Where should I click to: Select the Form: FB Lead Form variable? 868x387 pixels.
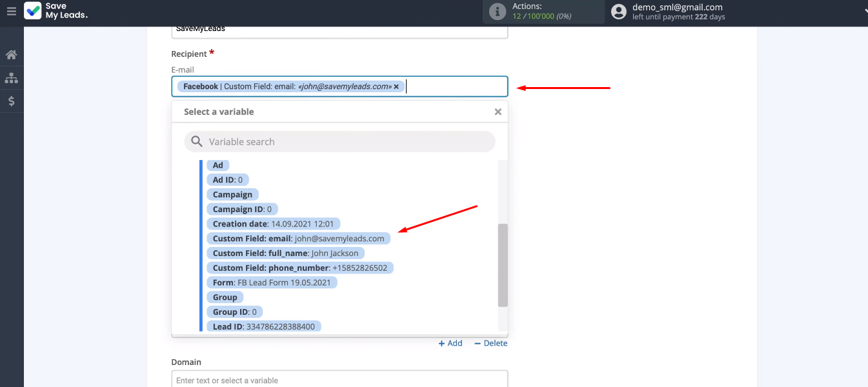click(272, 283)
